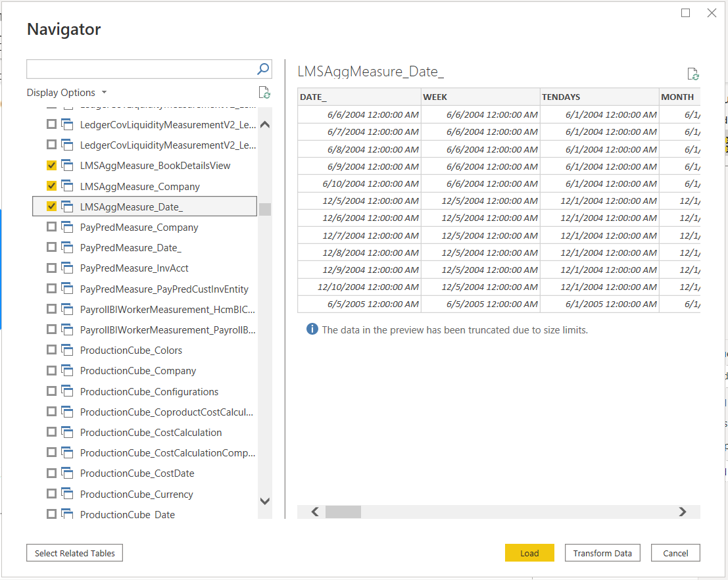The image size is (728, 580).
Task: Select the ProductionCube_Configurations table item
Action: (x=149, y=392)
